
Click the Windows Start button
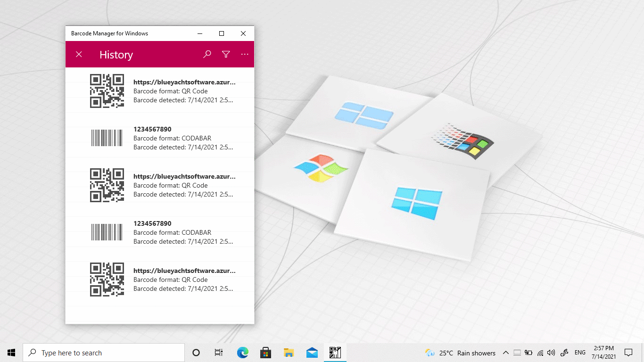coord(11,353)
